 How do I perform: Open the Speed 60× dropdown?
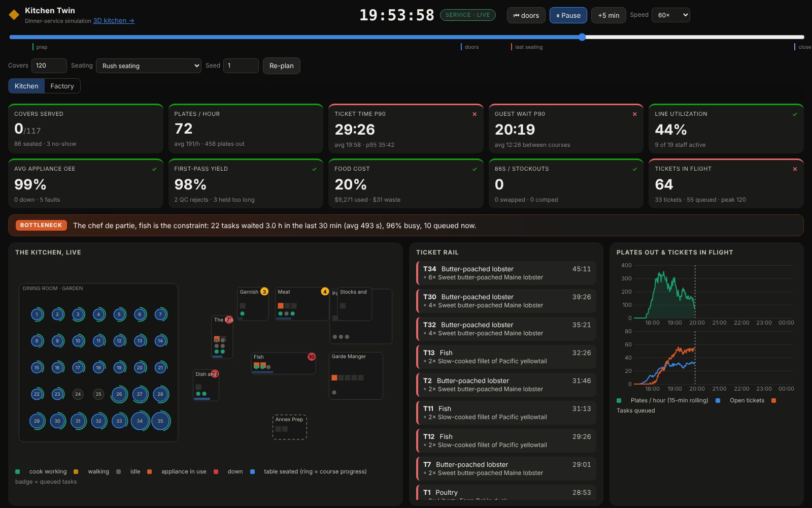tap(670, 15)
